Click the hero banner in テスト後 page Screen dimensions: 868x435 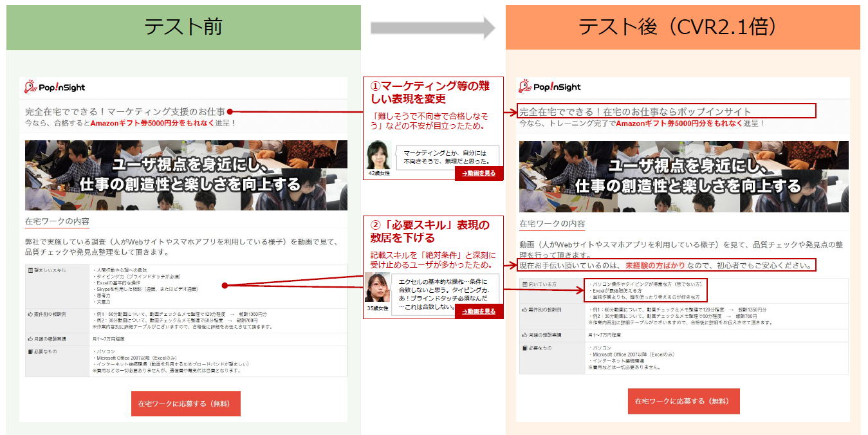pos(683,176)
